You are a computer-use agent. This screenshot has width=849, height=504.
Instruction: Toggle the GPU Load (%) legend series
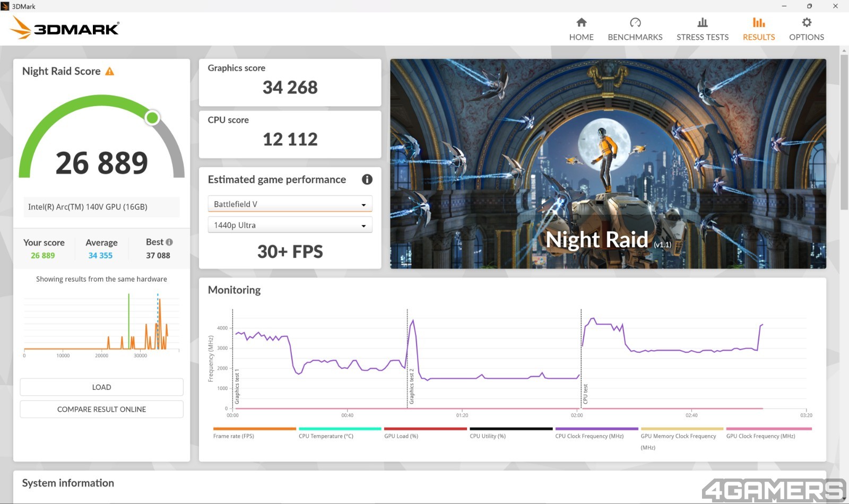401,436
